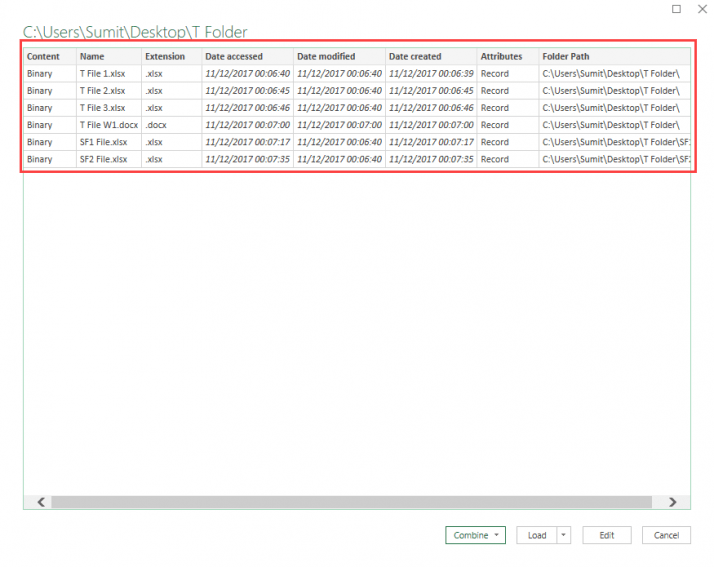Close the dialog window
This screenshot has height=567, width=714.
(x=703, y=9)
